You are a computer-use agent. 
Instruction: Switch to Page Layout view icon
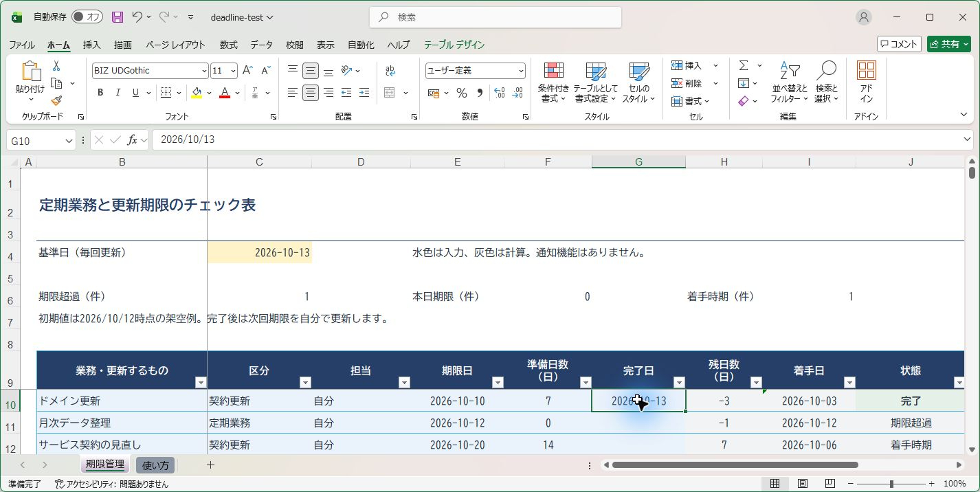(x=802, y=484)
